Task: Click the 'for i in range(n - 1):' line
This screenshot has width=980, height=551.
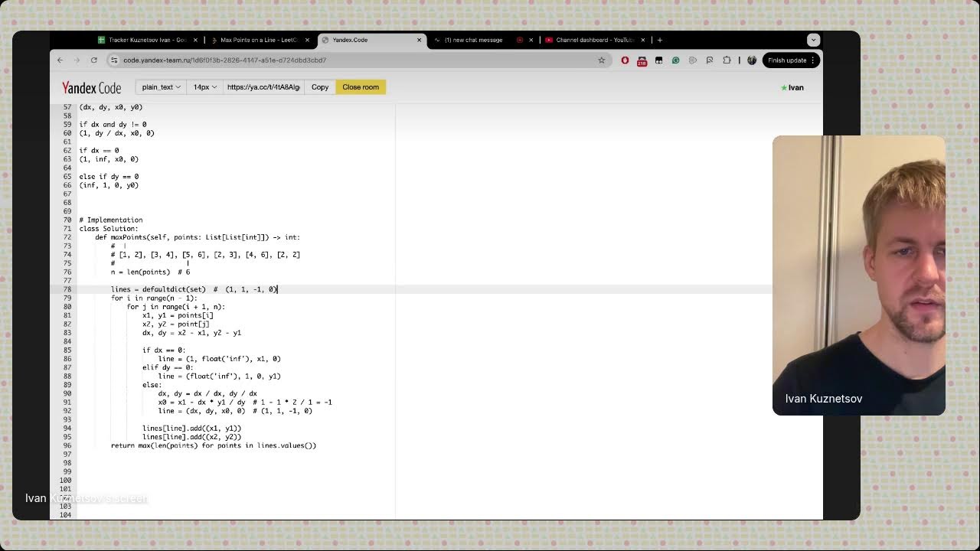Action: (154, 298)
